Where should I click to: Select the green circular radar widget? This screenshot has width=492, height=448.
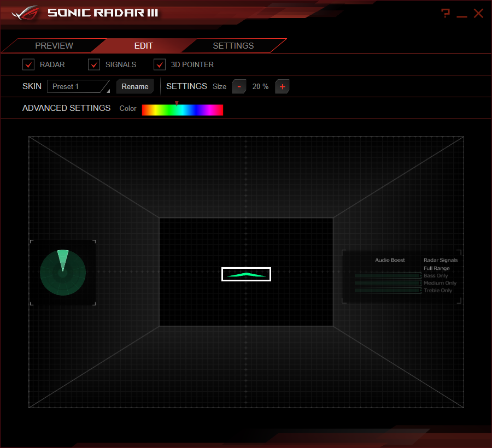coord(63,273)
